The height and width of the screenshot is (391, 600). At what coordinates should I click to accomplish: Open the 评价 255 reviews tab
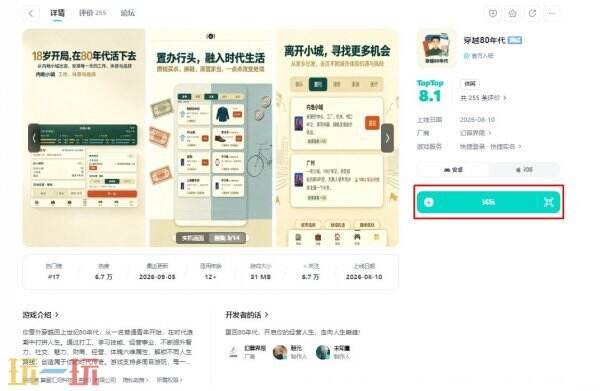click(x=92, y=13)
